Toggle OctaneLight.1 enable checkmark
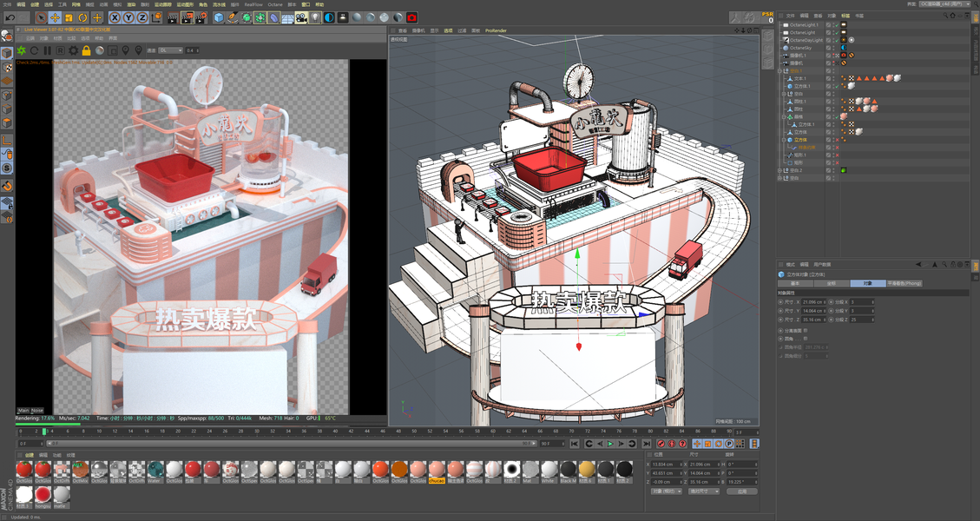This screenshot has height=521, width=980. (836, 25)
